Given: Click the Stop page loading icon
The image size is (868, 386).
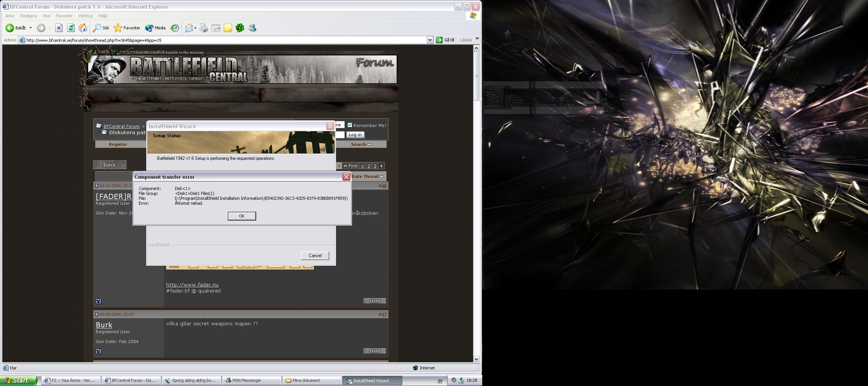Looking at the screenshot, I should coord(59,28).
